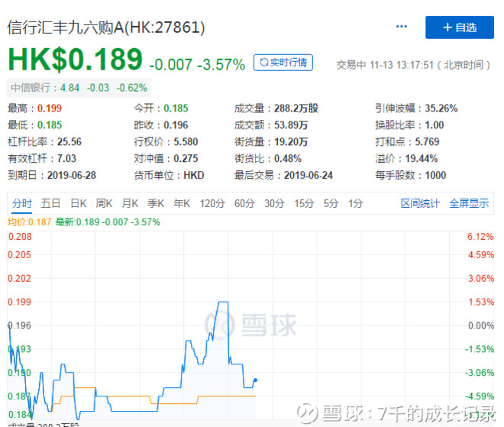Click the 昨收 value 0.196
This screenshot has height=427, width=504.
(x=176, y=125)
